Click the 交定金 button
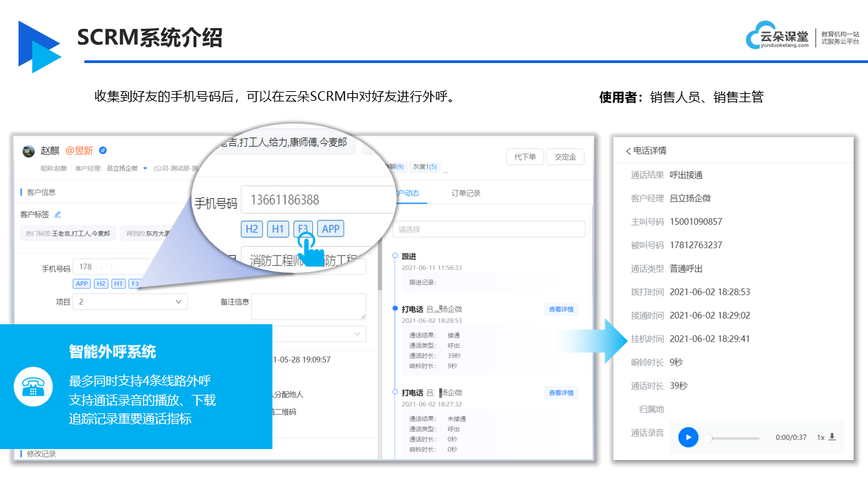Viewport: 868px width, 484px height. 565,156
